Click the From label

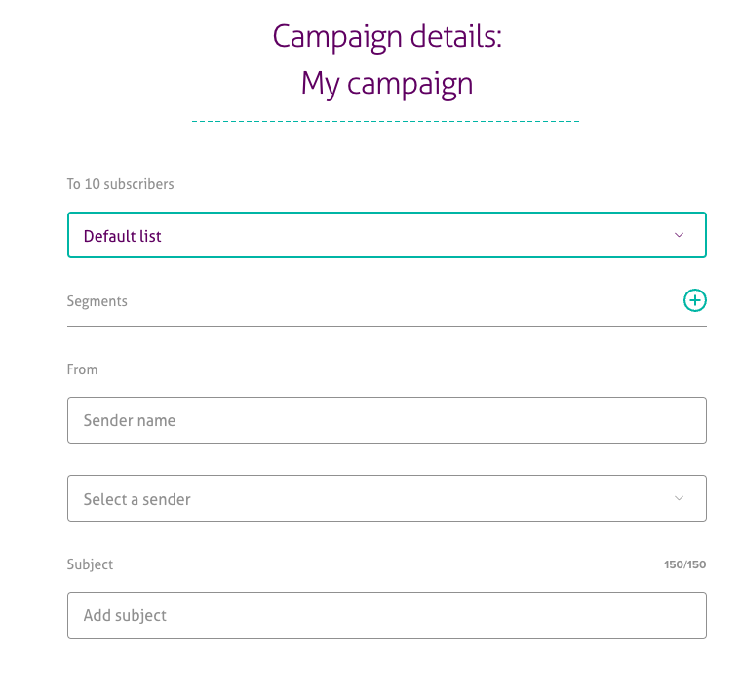coord(82,369)
